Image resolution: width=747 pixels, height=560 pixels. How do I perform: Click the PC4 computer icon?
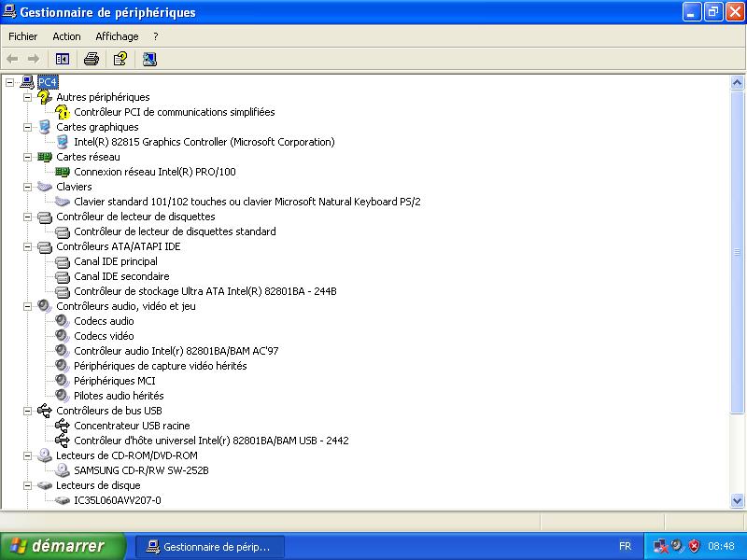[x=28, y=82]
